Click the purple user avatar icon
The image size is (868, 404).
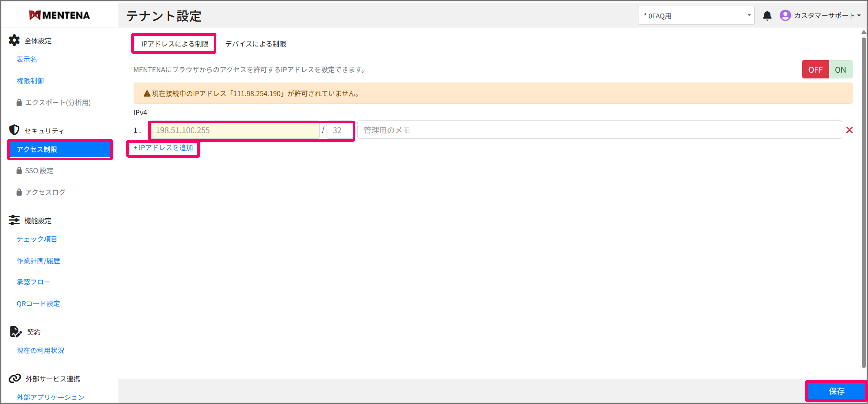point(785,16)
